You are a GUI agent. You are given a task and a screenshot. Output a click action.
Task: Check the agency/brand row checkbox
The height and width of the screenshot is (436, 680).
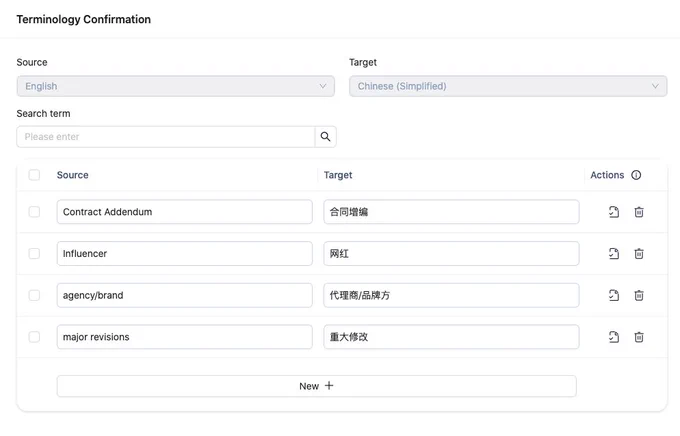tap(34, 295)
